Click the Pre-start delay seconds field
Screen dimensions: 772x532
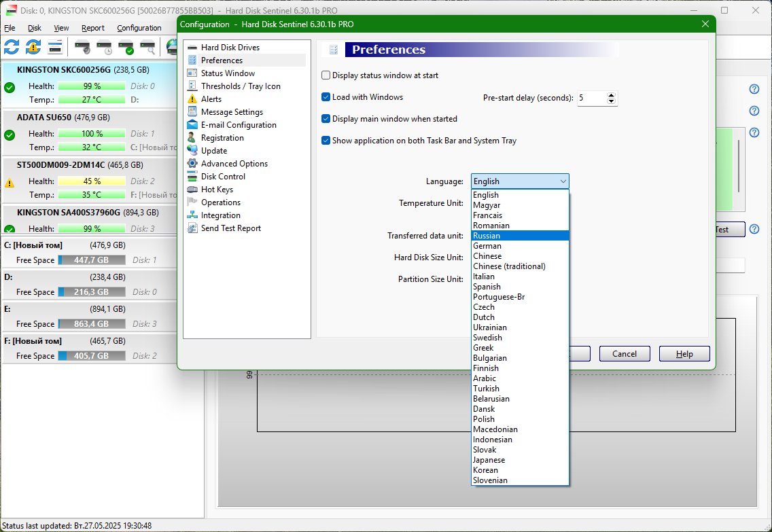click(x=591, y=98)
